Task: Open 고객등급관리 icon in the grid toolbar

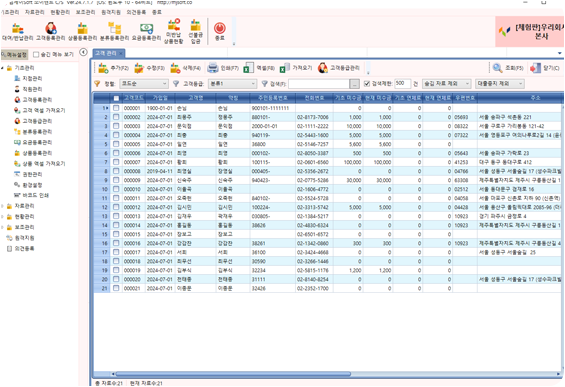Action: click(x=339, y=68)
